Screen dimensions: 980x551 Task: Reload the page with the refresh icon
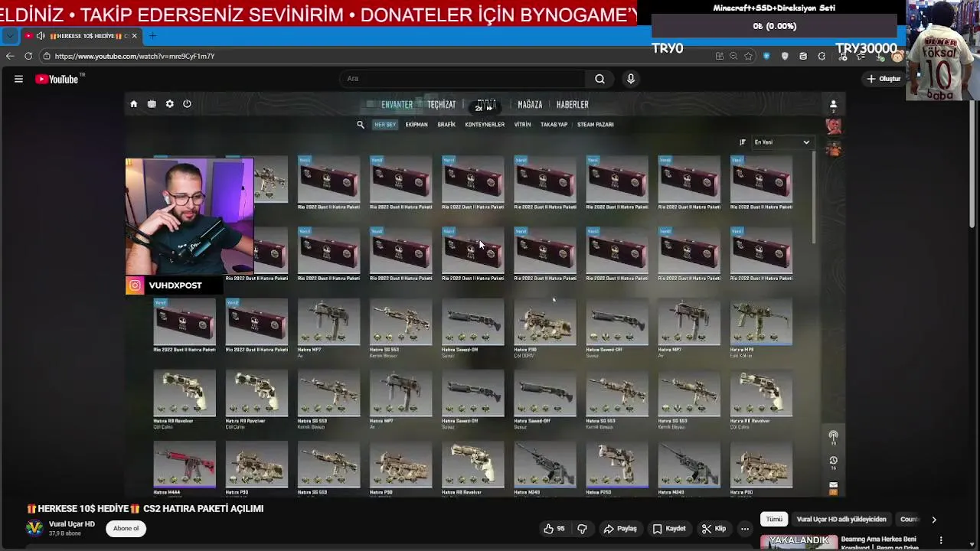coord(28,56)
